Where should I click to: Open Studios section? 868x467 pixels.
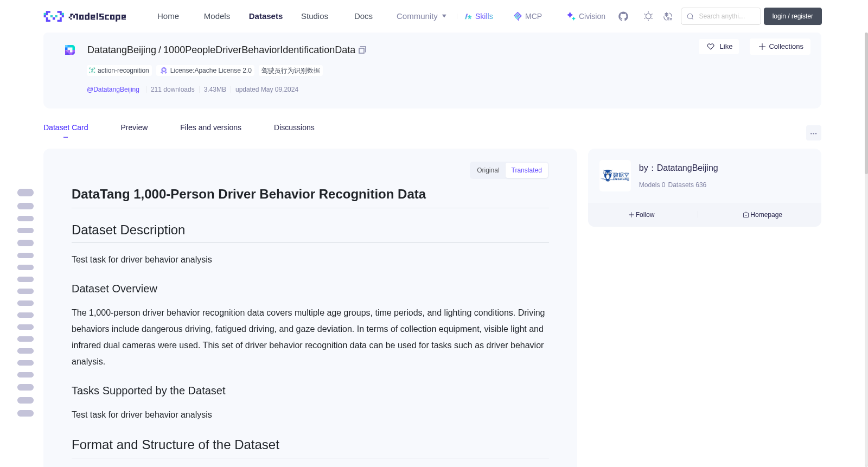315,16
